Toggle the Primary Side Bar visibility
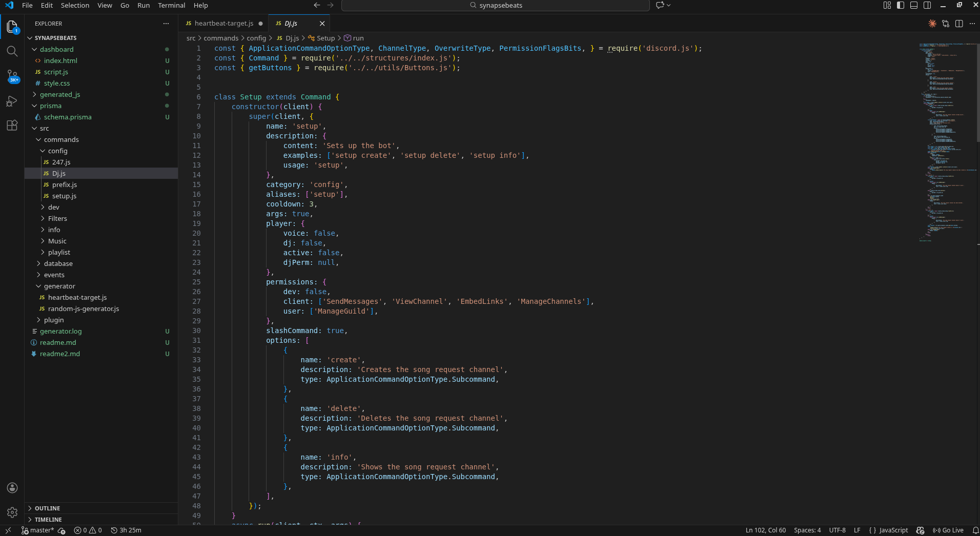Image resolution: width=980 pixels, height=536 pixels. click(901, 5)
